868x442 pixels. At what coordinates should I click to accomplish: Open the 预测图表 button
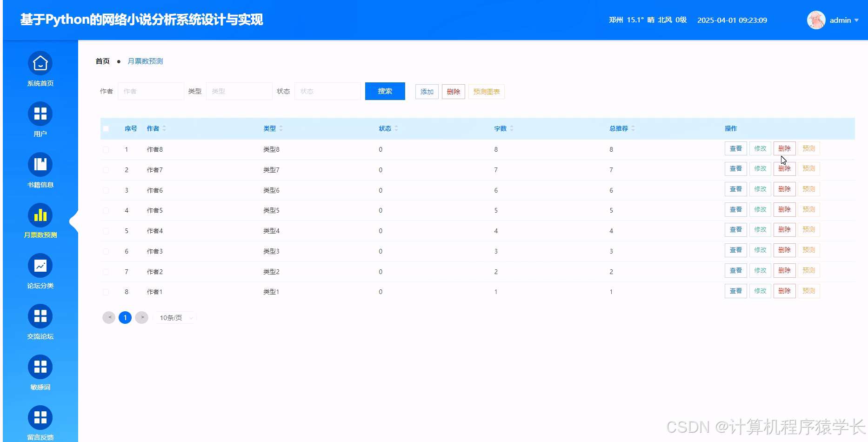click(486, 92)
